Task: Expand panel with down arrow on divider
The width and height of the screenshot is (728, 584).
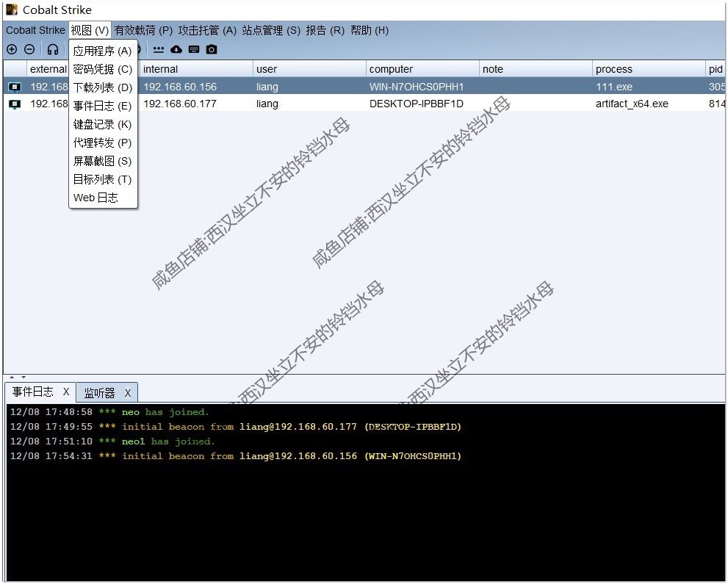Action: pyautogui.click(x=24, y=378)
